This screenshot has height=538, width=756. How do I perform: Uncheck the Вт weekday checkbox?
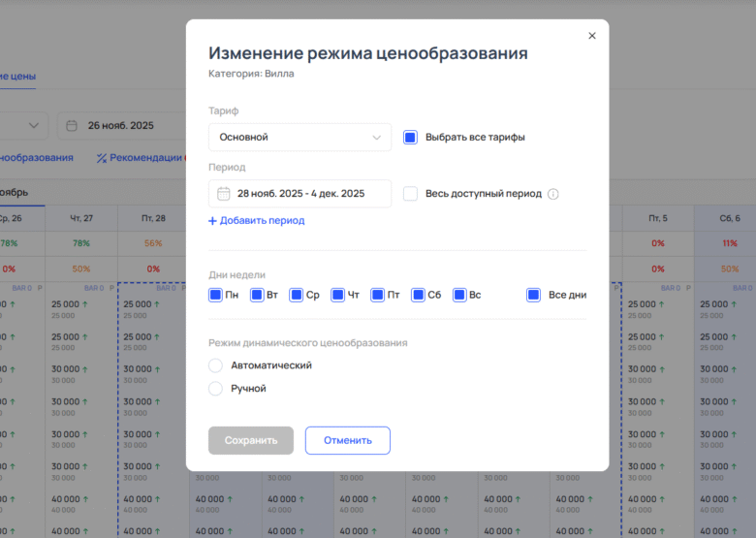[x=257, y=295]
